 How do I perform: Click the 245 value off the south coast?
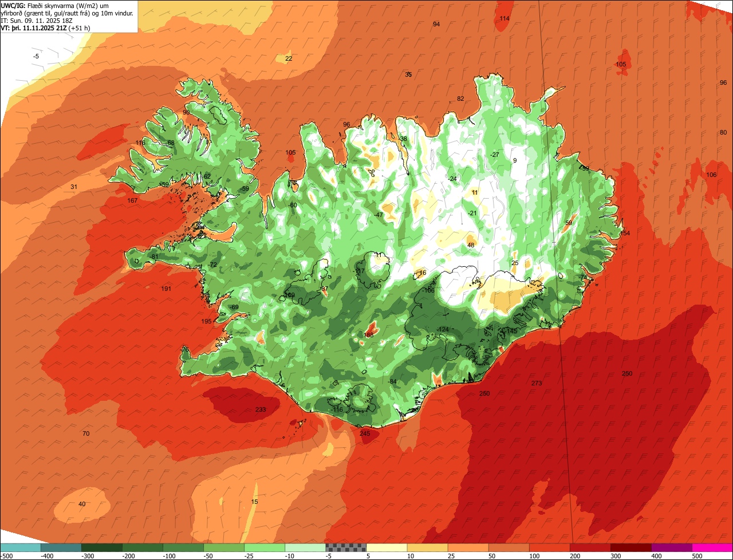tap(365, 433)
